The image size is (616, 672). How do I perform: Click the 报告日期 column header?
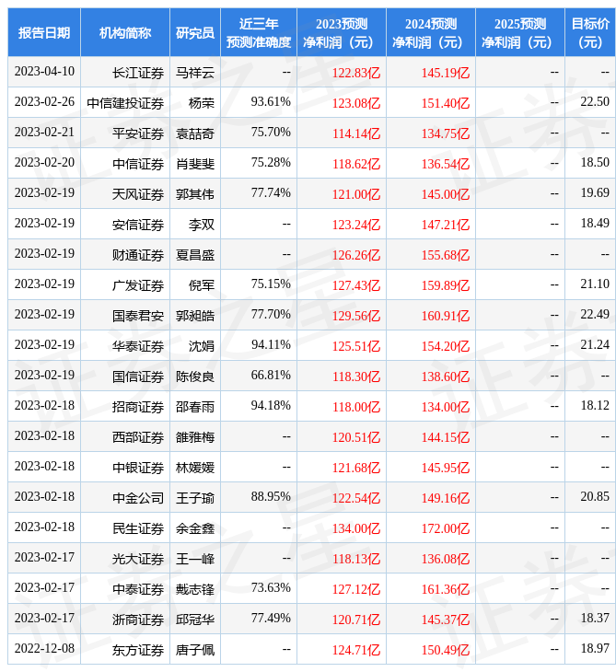coord(44,32)
